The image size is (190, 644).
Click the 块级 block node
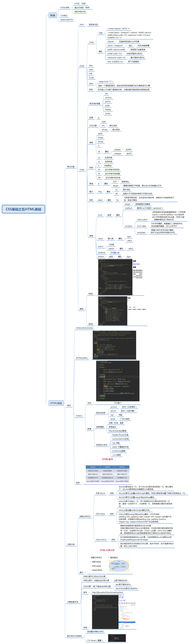(100, 493)
